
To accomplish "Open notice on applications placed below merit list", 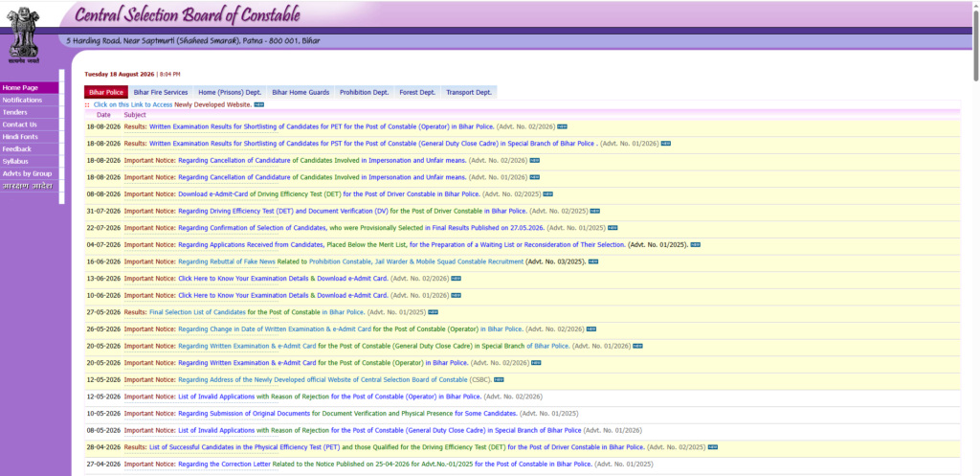I will [x=402, y=244].
